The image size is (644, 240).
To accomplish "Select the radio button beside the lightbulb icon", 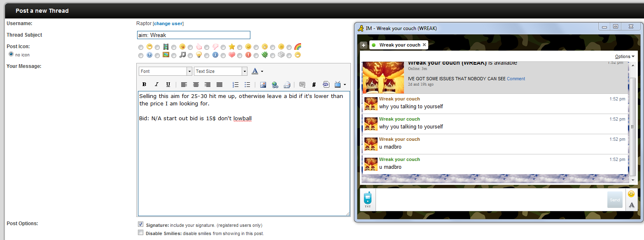I will pyautogui.click(x=190, y=55).
